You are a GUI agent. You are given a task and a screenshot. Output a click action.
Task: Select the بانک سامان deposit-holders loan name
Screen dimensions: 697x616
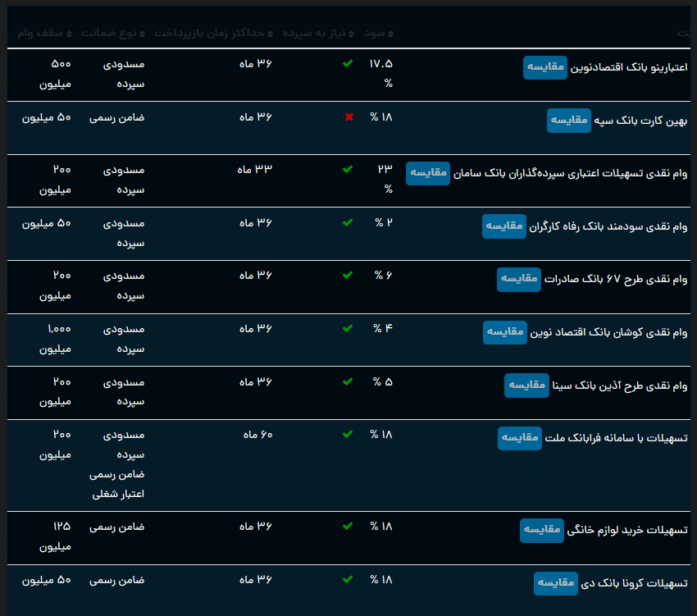click(571, 173)
